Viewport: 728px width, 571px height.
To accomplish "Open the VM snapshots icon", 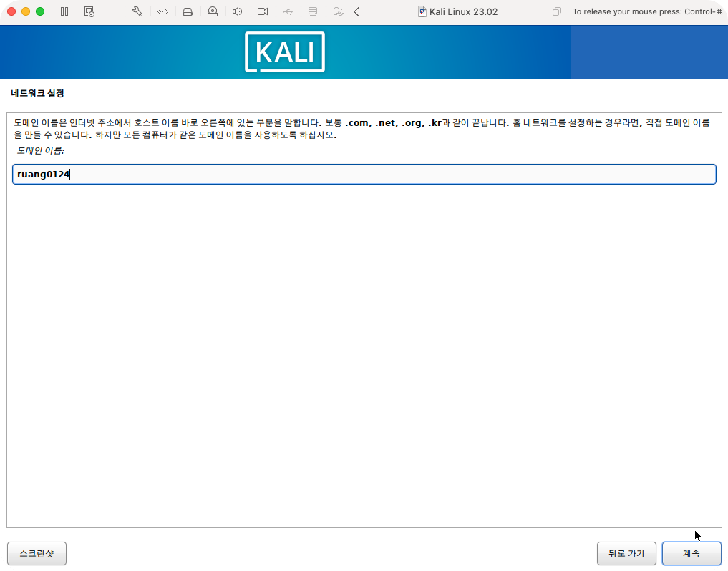I will 89,11.
